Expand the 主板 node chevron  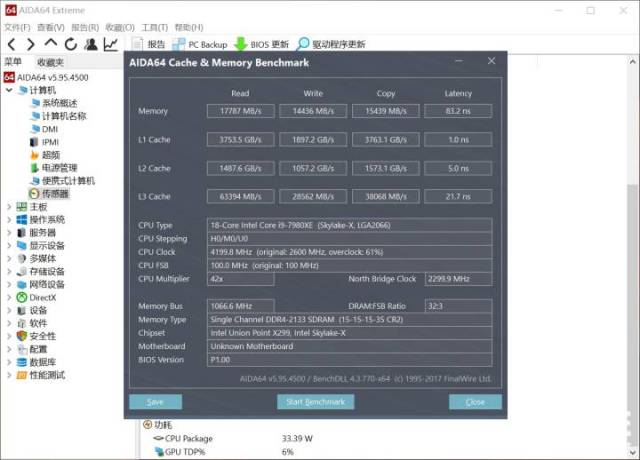(9, 207)
